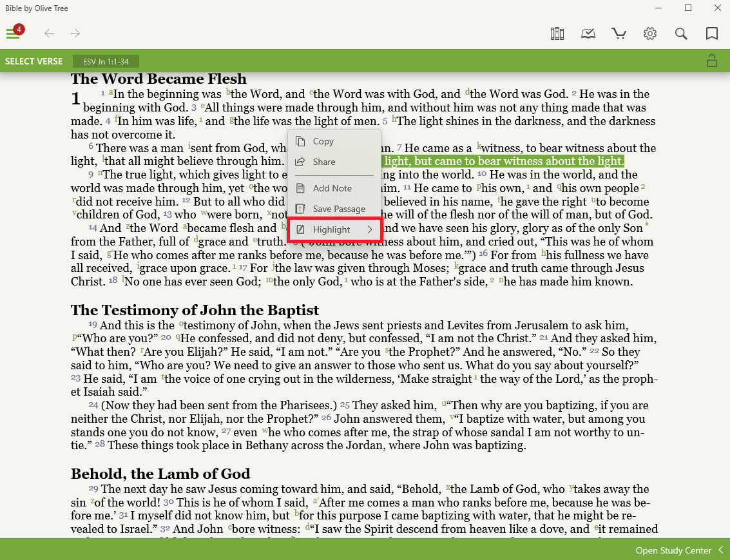Choose Copy from the context menu
730x560 pixels.
pos(323,141)
